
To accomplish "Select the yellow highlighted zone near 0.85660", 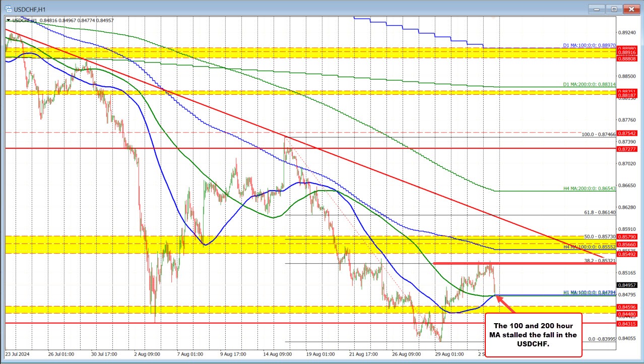I will (302, 245).
